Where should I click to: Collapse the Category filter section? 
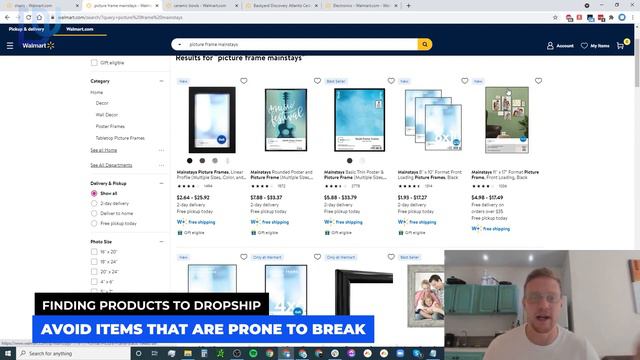point(161,81)
